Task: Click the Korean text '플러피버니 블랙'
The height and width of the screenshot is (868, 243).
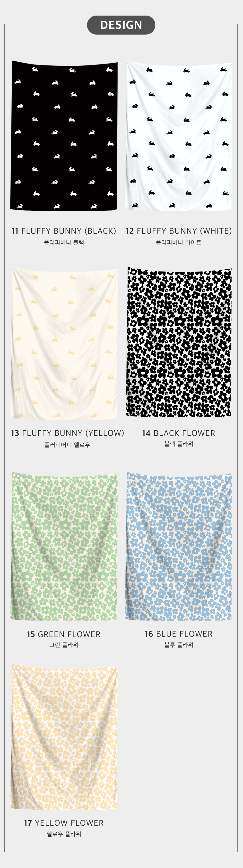Action: [64, 242]
